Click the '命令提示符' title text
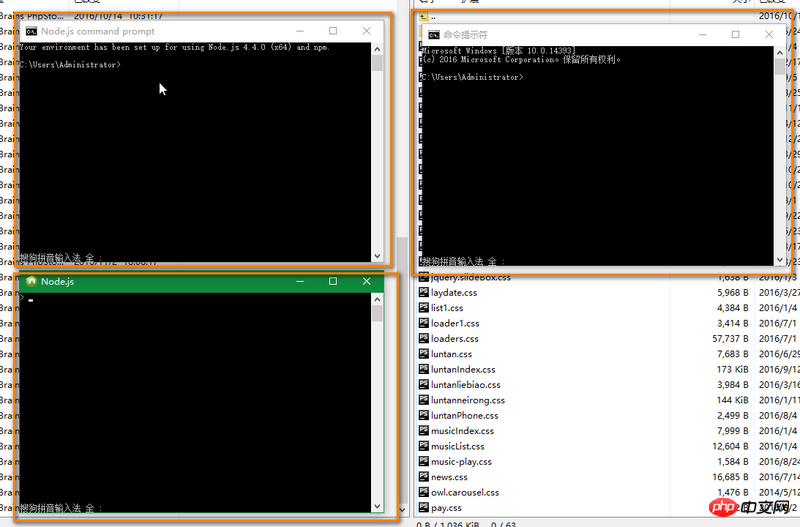This screenshot has width=800, height=527. tap(465, 35)
